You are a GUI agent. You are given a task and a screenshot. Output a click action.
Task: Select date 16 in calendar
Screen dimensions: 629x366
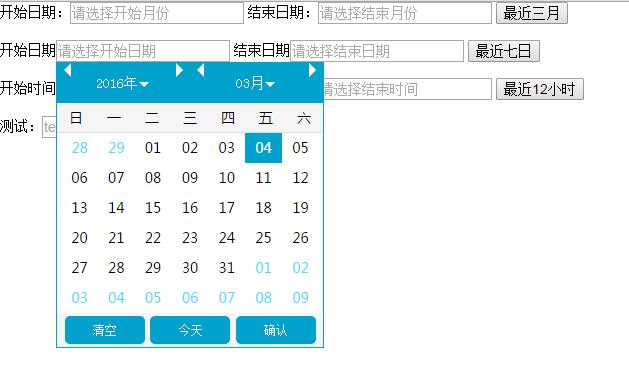click(190, 208)
